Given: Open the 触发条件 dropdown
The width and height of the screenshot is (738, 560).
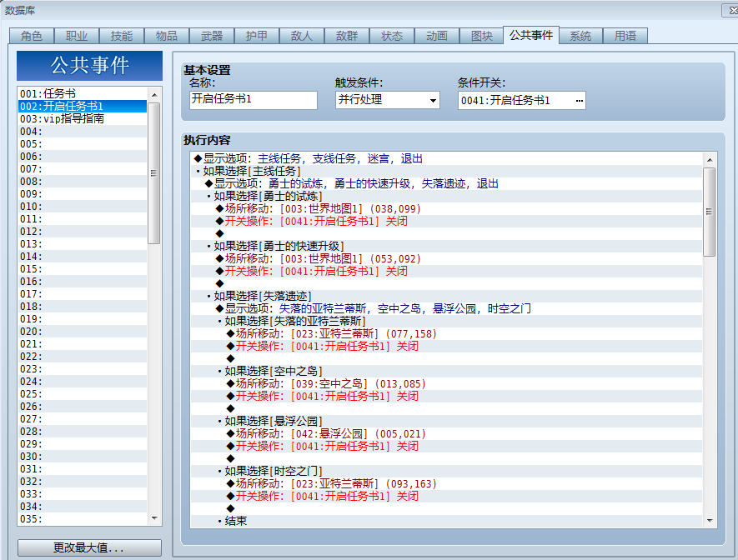Looking at the screenshot, I should [388, 100].
